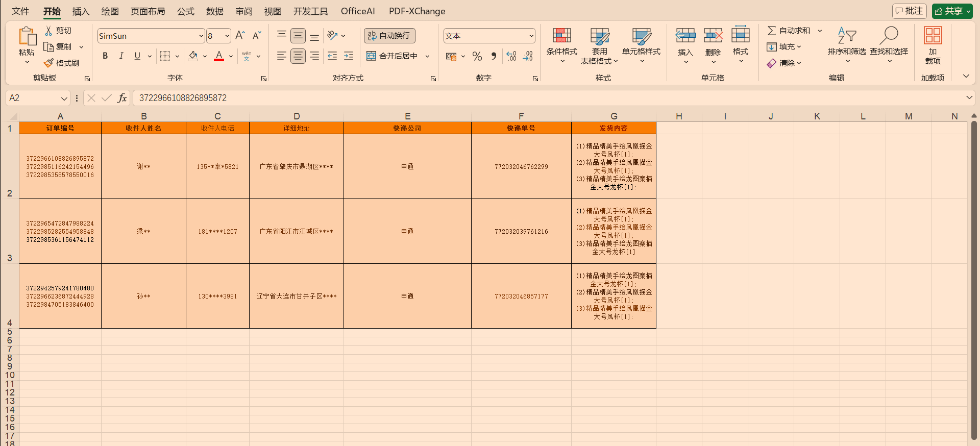
Task: Click the Find and Select magnifier
Action: tap(889, 36)
